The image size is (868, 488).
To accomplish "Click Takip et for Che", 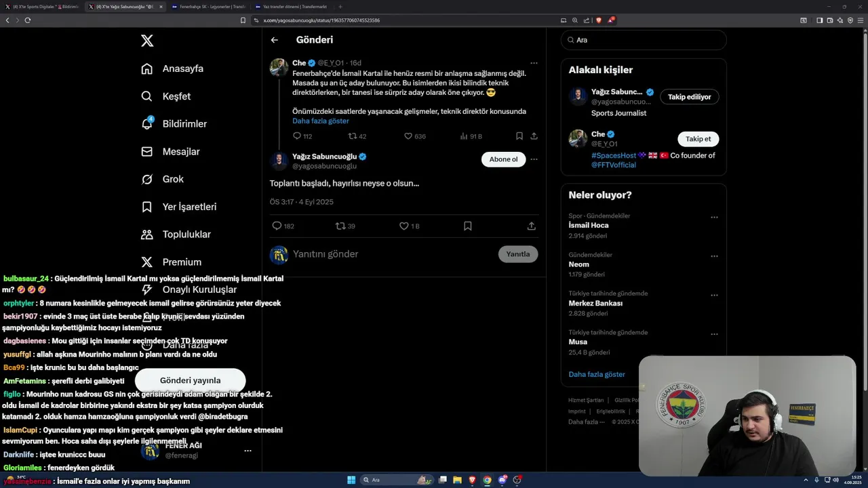I will (x=698, y=139).
